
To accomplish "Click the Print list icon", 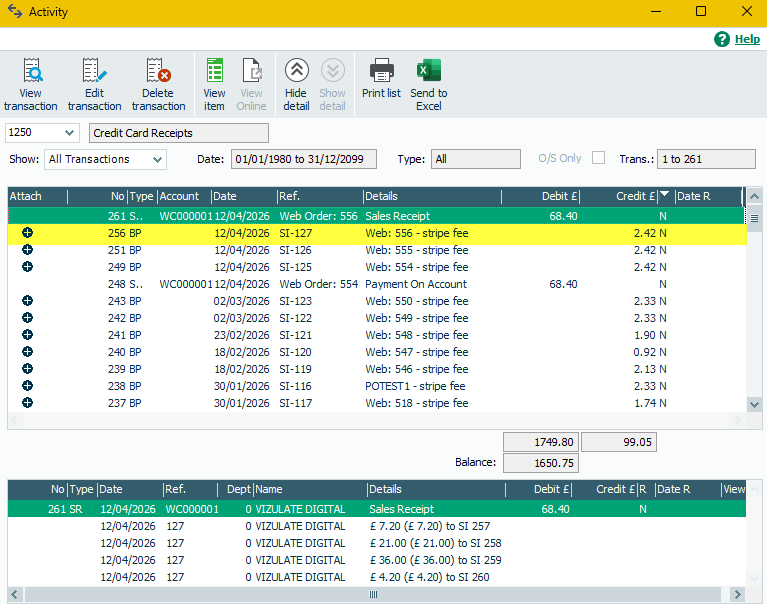I will [x=381, y=73].
